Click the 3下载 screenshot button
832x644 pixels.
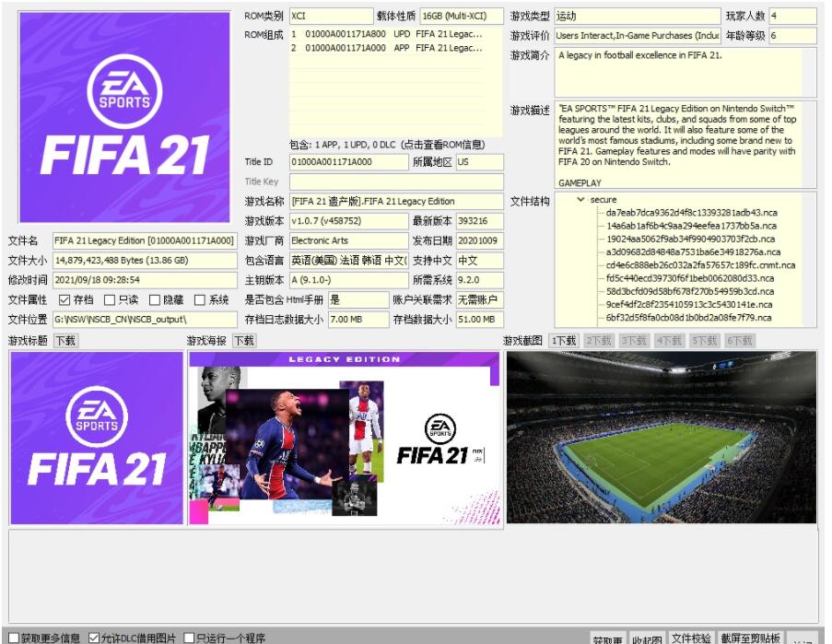coord(634,341)
